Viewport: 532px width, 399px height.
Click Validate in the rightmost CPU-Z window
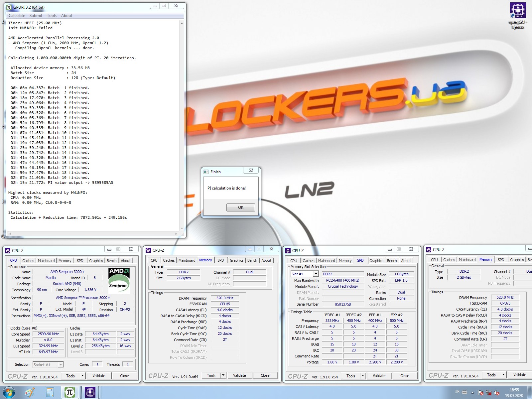click(x=520, y=375)
